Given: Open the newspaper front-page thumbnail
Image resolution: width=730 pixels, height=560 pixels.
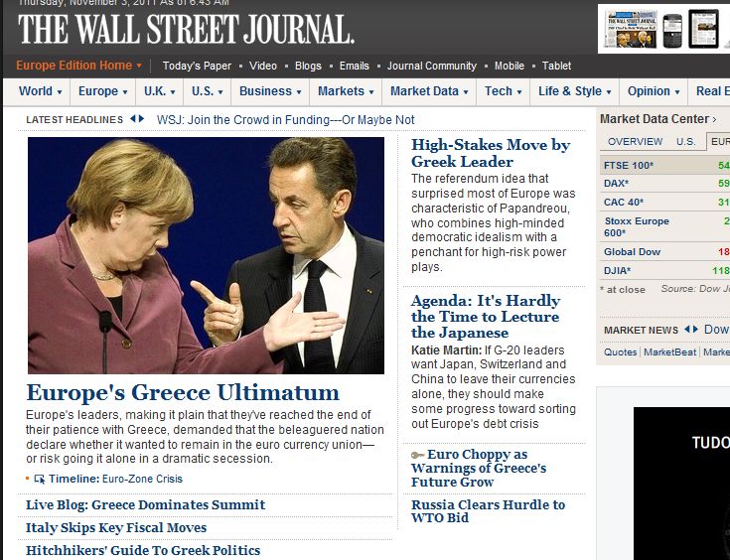Looking at the screenshot, I should coord(631,30).
